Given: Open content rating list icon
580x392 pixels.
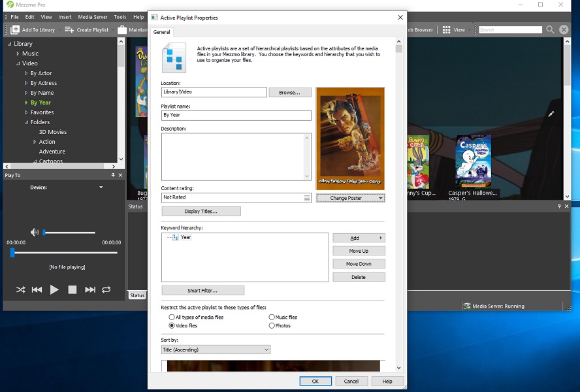Looking at the screenshot, I should pos(307,198).
